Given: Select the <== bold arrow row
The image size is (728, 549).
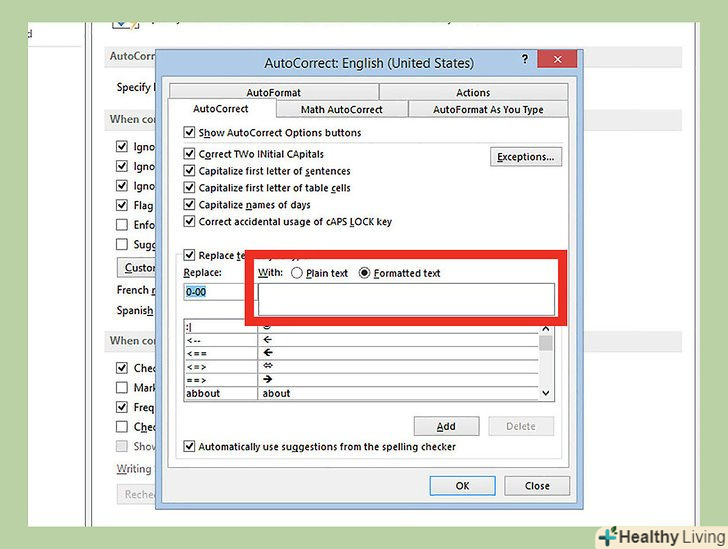Looking at the screenshot, I should (361, 353).
